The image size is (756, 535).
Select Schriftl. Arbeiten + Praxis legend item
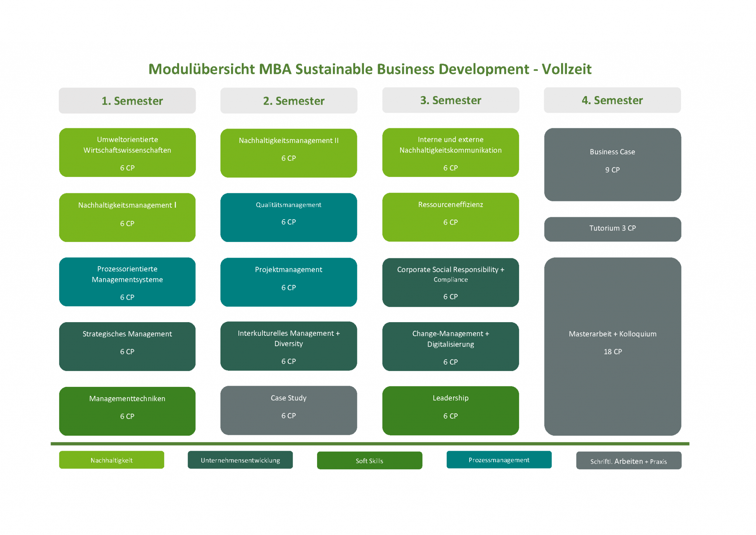click(629, 461)
